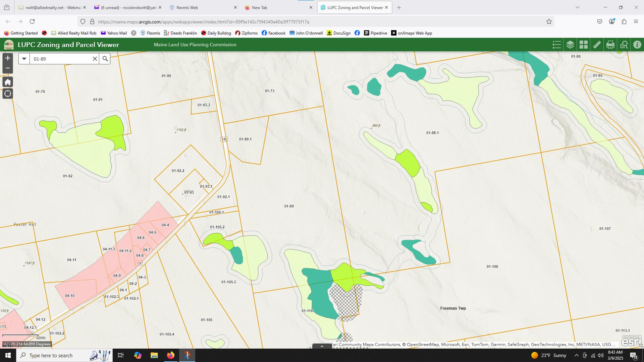
Task: Expand the search source dropdown arrow
Action: pyautogui.click(x=24, y=59)
